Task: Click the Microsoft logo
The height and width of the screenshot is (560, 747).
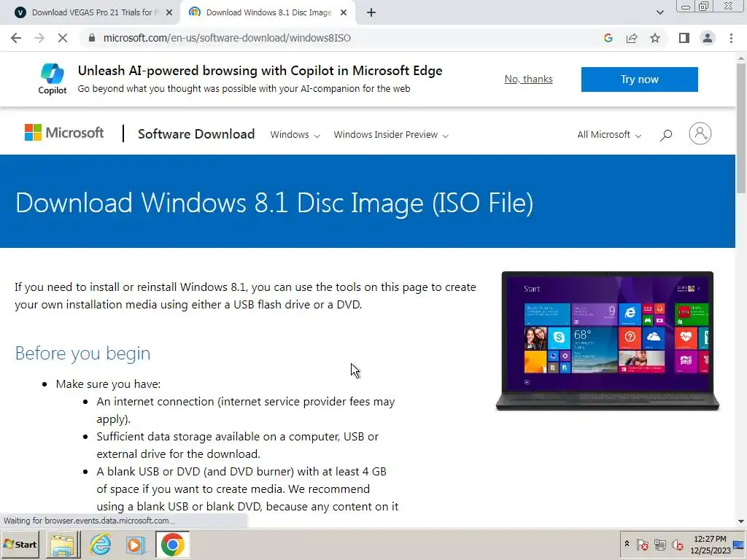Action: coord(64,133)
